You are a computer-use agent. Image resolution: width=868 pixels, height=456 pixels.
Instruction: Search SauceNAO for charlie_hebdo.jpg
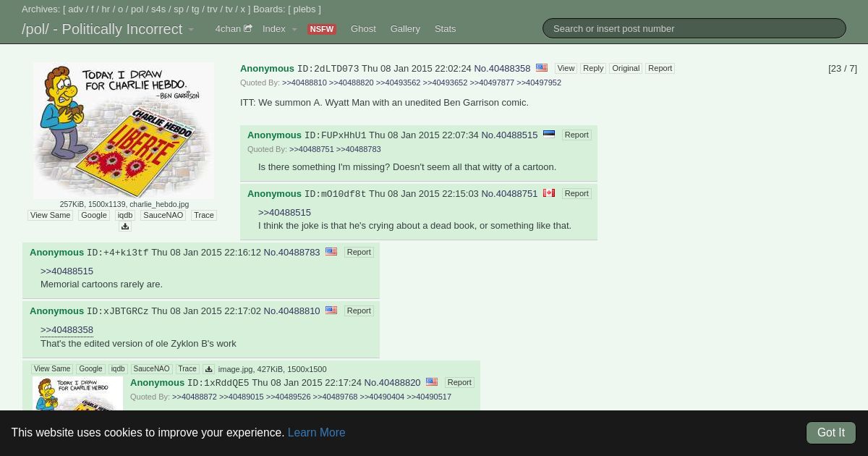(x=163, y=215)
